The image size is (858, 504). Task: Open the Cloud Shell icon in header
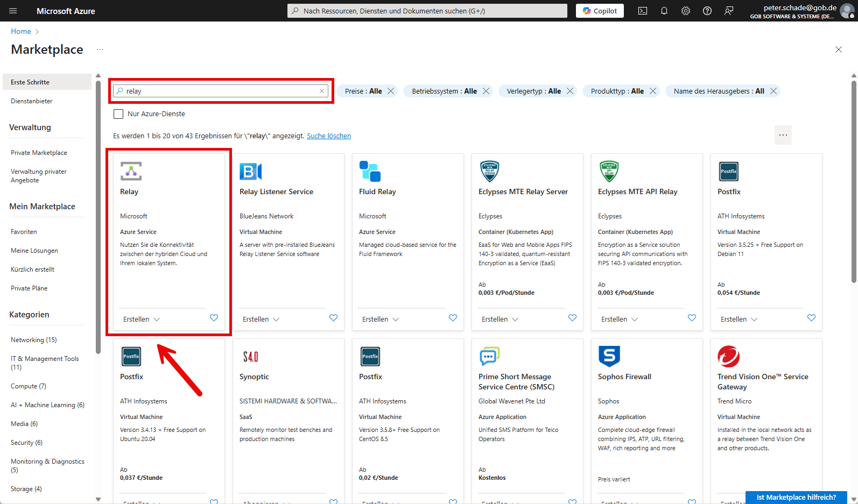[x=643, y=11]
